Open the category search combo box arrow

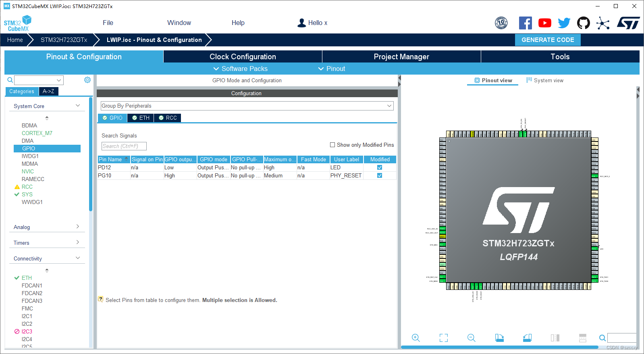[x=59, y=80]
